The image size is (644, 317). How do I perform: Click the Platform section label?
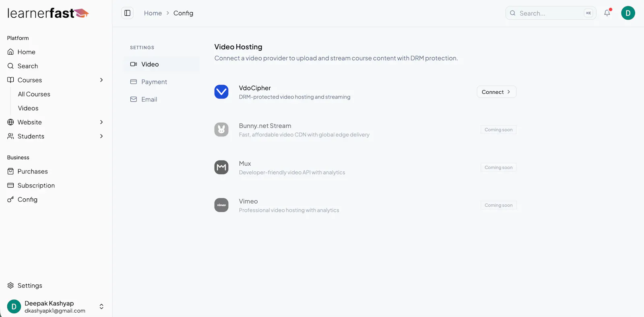18,38
